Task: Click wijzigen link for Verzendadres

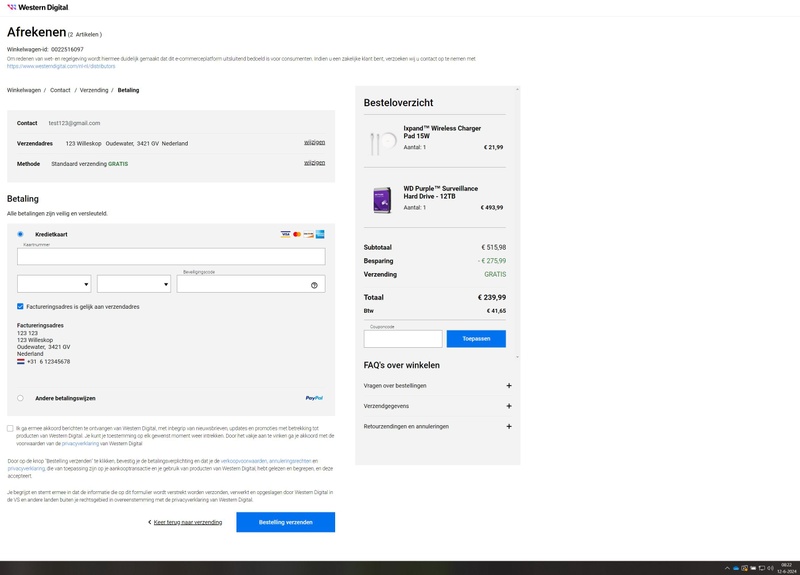Action: click(314, 142)
